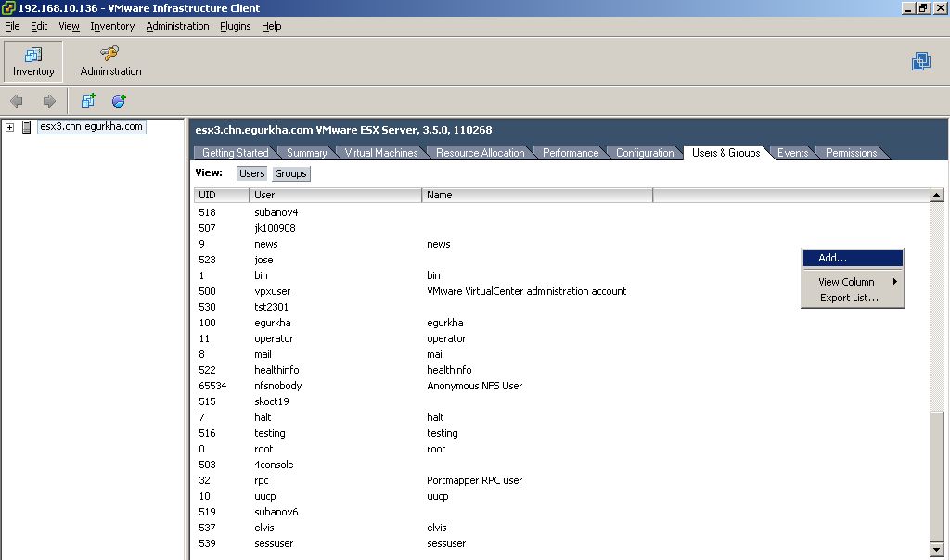
Task: Select the testing user row
Action: (x=561, y=433)
